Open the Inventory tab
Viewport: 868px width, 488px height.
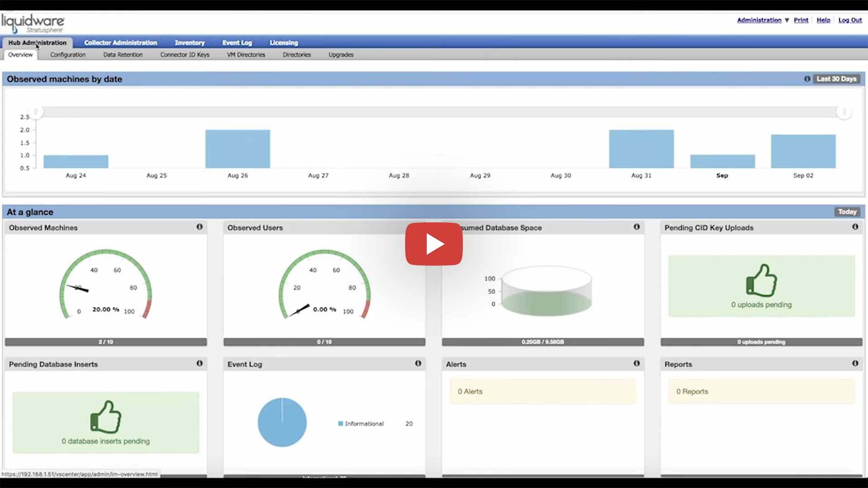190,42
